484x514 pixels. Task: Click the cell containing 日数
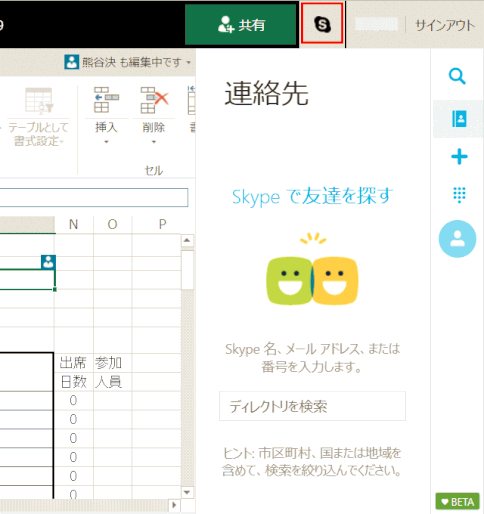(x=74, y=382)
